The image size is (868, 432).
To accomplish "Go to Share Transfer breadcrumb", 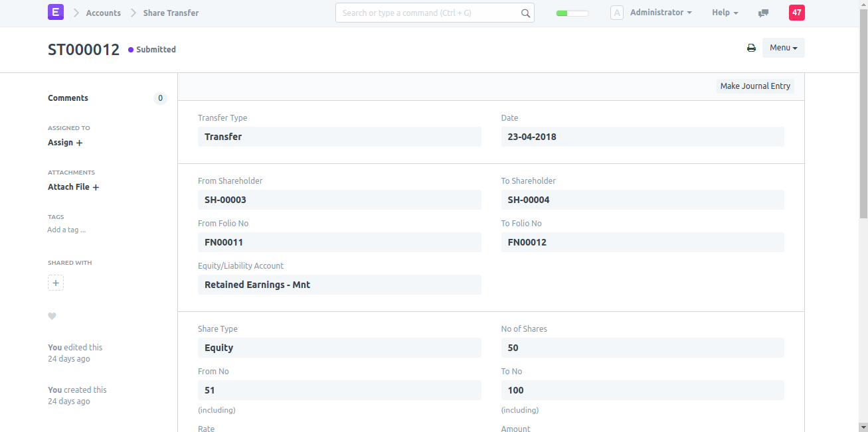I will click(x=171, y=13).
